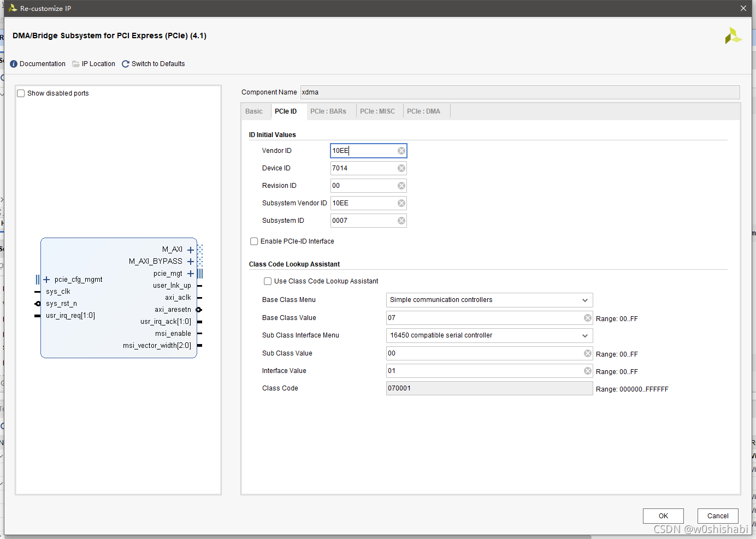Click the IP Location link
Screen dimensions: 756x539
[98, 64]
